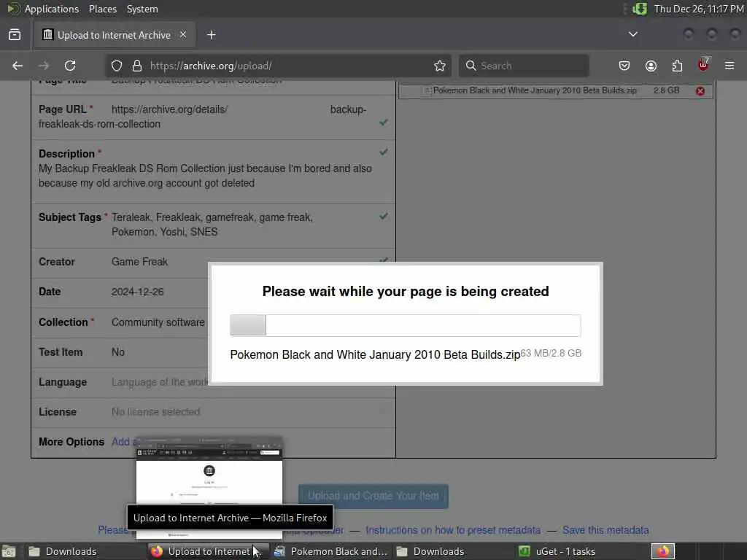Open the Firefox account icon
747x560 pixels.
pos(651,66)
